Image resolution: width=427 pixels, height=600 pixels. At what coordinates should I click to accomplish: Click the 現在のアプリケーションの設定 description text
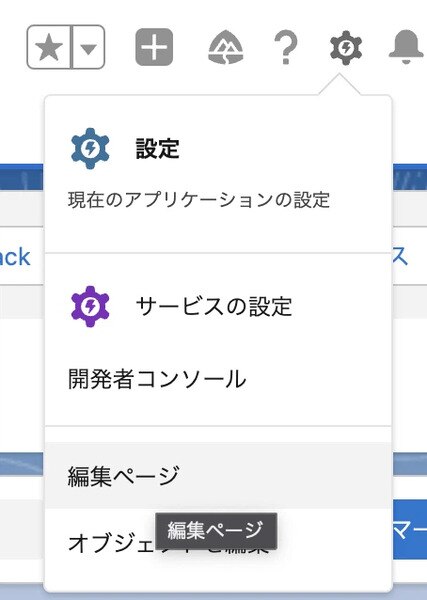coord(199,200)
